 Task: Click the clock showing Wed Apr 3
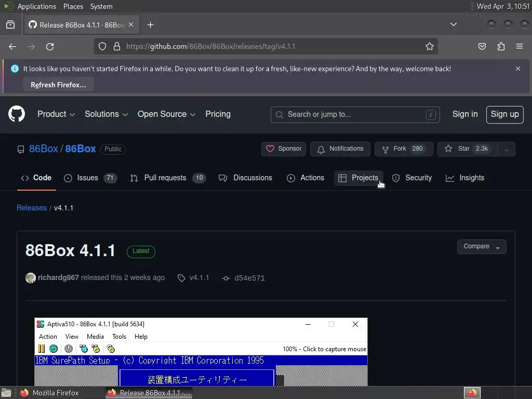coord(503,6)
